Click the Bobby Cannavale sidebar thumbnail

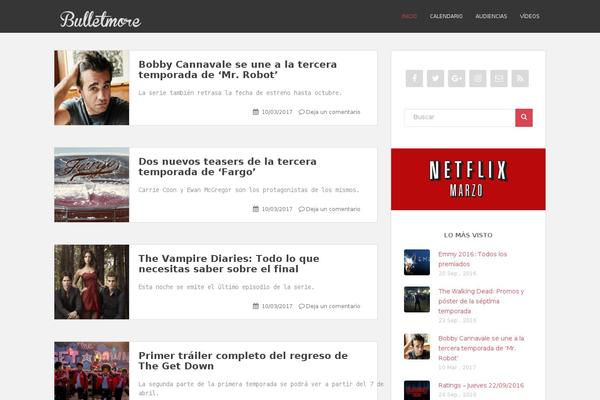pos(417,346)
